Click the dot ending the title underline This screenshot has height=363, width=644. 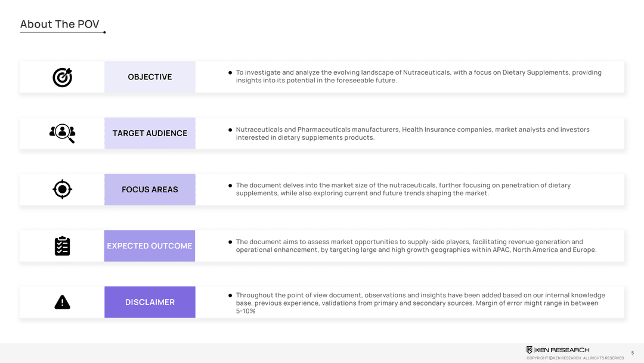click(104, 32)
